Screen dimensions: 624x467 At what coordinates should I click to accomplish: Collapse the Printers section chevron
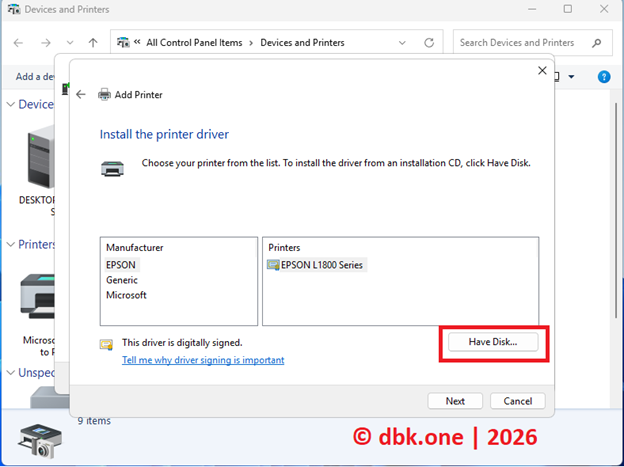tap(11, 244)
